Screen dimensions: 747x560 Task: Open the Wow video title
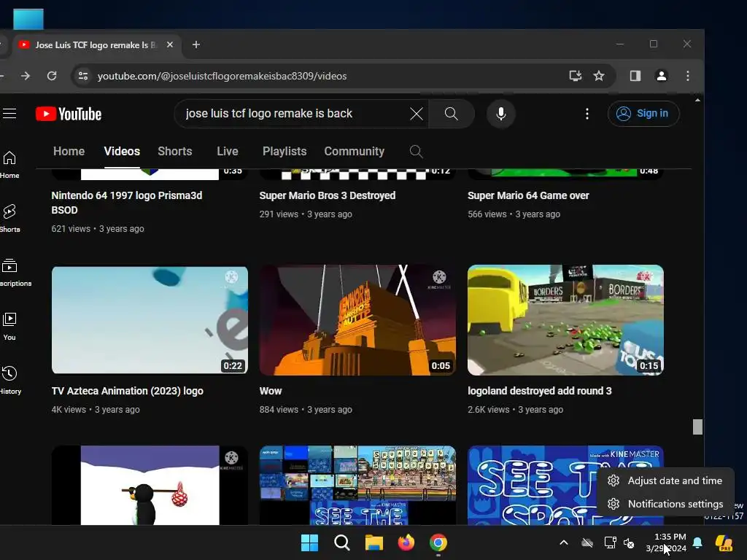point(271,391)
